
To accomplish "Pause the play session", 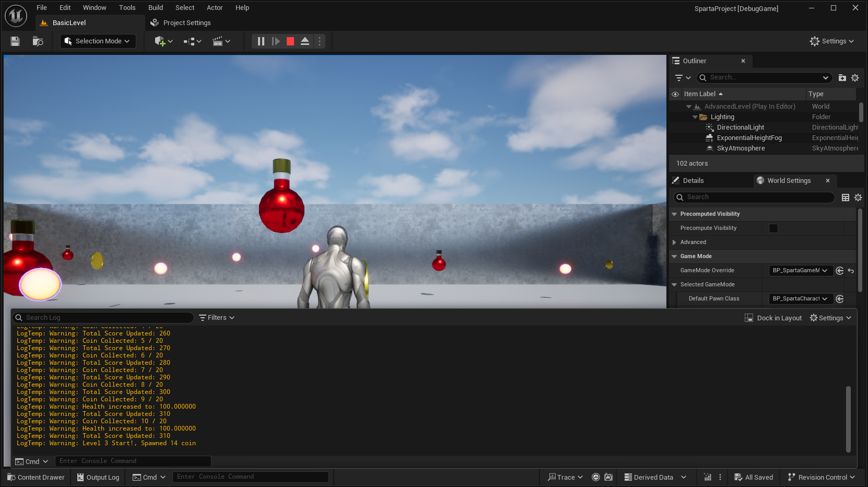I will pyautogui.click(x=261, y=41).
